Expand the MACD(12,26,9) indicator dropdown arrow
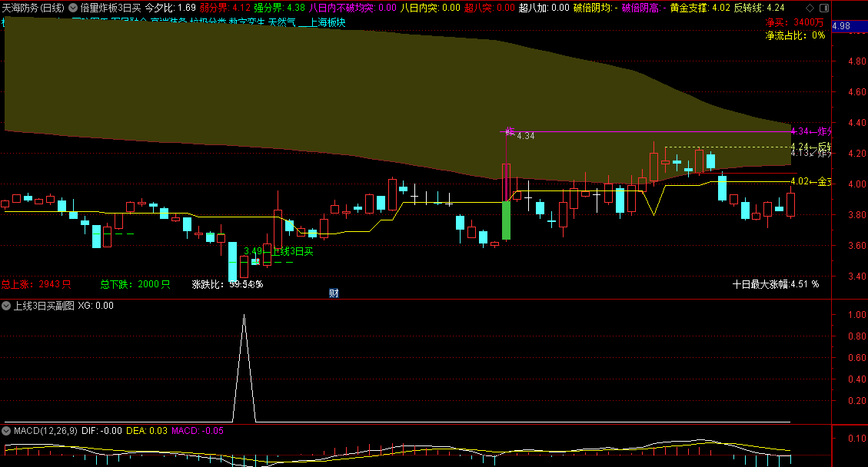Image resolution: width=868 pixels, height=467 pixels. pos(6,430)
